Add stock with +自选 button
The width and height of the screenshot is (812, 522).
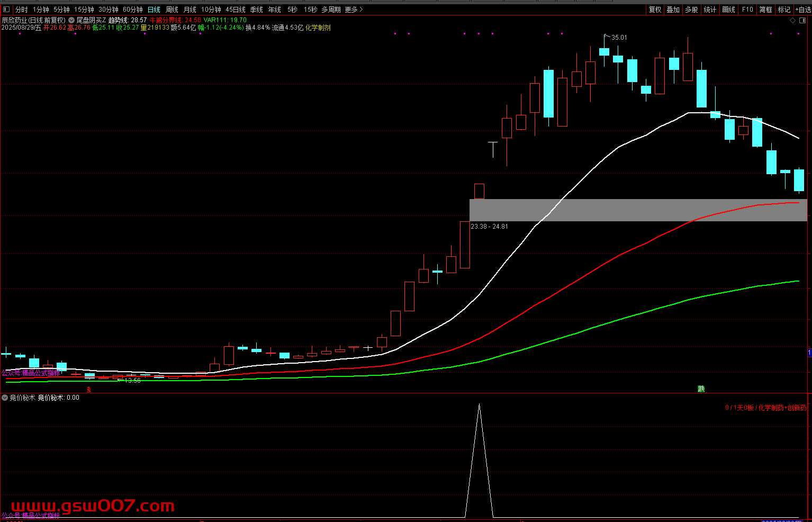(x=802, y=10)
